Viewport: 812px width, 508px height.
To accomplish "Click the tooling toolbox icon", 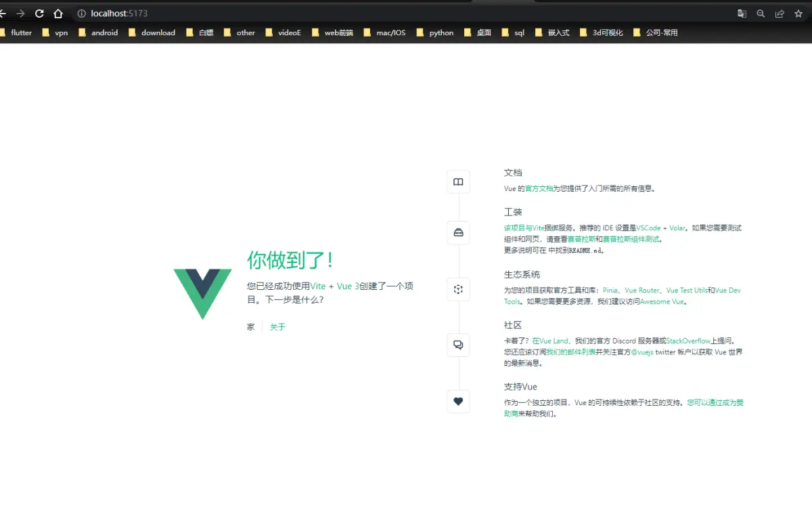I will coord(458,232).
